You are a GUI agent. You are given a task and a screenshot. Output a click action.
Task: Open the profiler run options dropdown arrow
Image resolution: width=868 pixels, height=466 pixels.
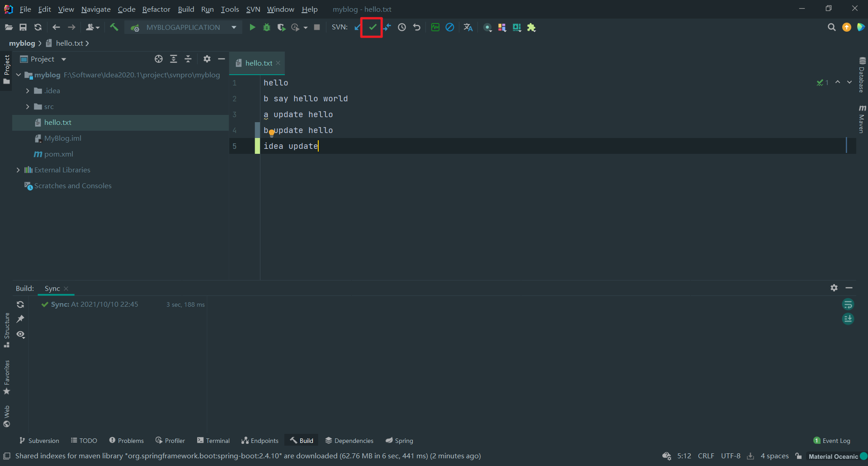click(x=306, y=28)
